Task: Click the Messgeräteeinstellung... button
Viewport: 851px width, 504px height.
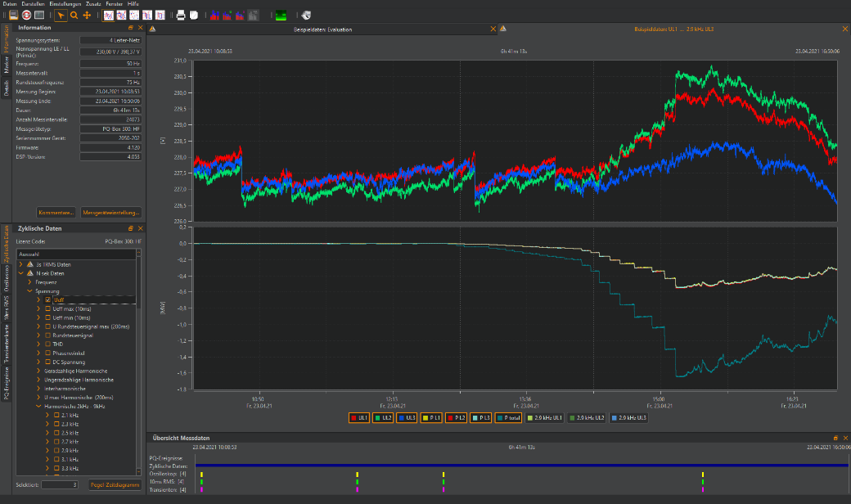Action: pyautogui.click(x=111, y=213)
